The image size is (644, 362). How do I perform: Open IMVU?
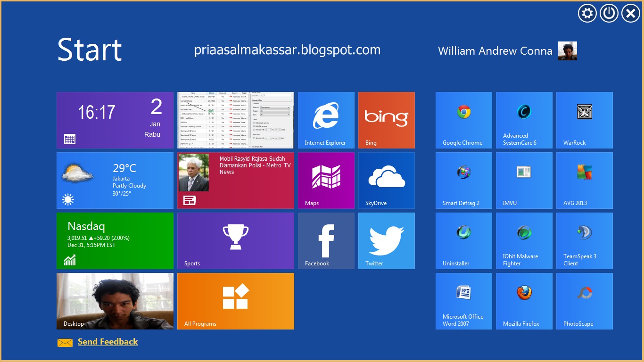[524, 181]
